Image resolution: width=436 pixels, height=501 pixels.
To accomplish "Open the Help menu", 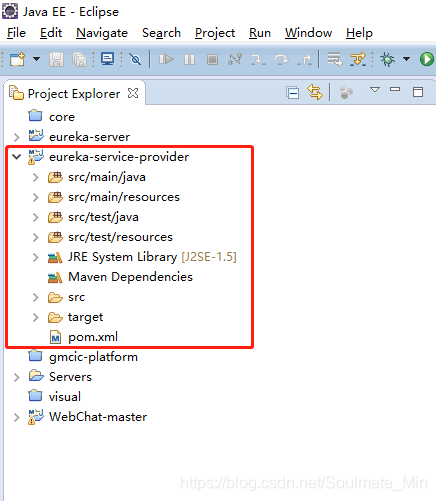I will tap(359, 33).
